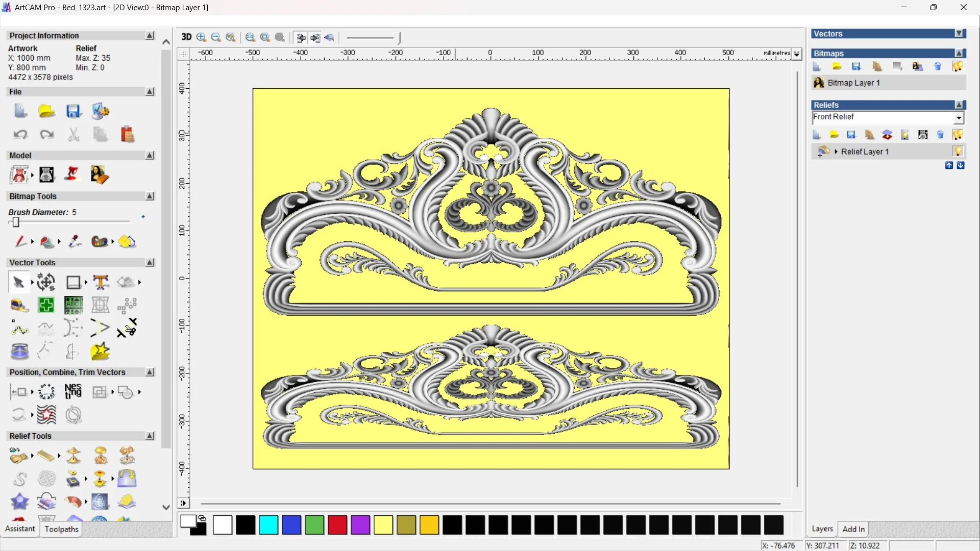Expand the Vectors panel
The image size is (980, 551).
[x=959, y=34]
